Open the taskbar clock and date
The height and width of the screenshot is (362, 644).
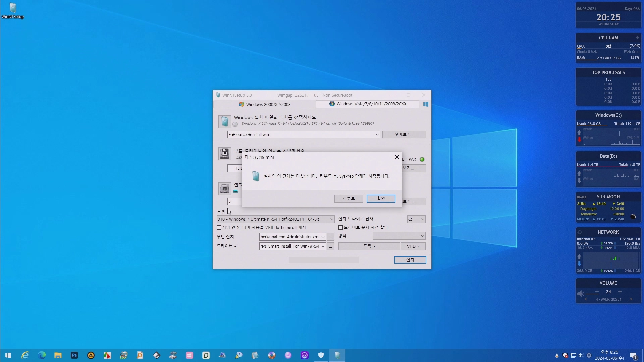[x=609, y=355]
